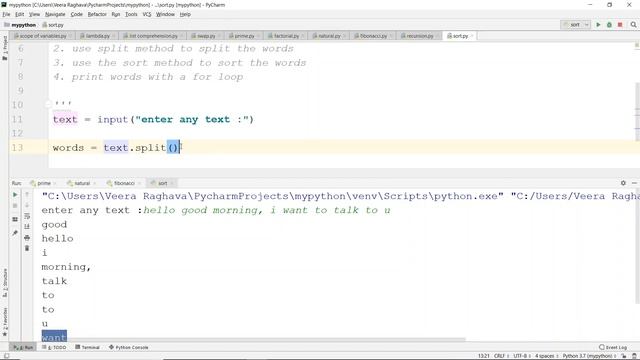
Task: Open the Window menu
Action: click(x=165, y=14)
